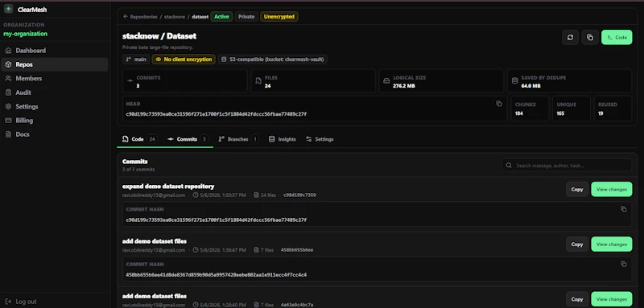Viewport: 644px width, 308px height.
Task: Focus the commit search field
Action: tap(567, 166)
